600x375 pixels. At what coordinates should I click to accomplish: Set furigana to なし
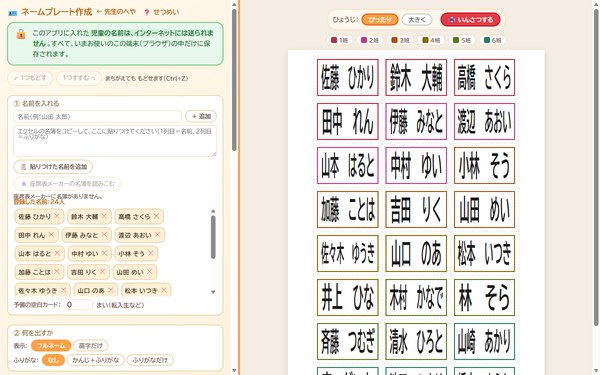click(53, 360)
